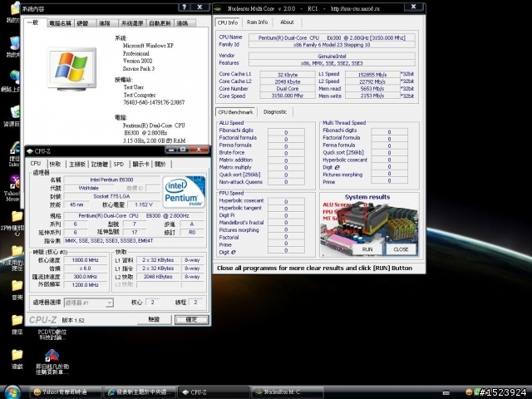Click the Yahoo smiley tray icon
Viewport: 532px width, 399px height.
[x=469, y=392]
